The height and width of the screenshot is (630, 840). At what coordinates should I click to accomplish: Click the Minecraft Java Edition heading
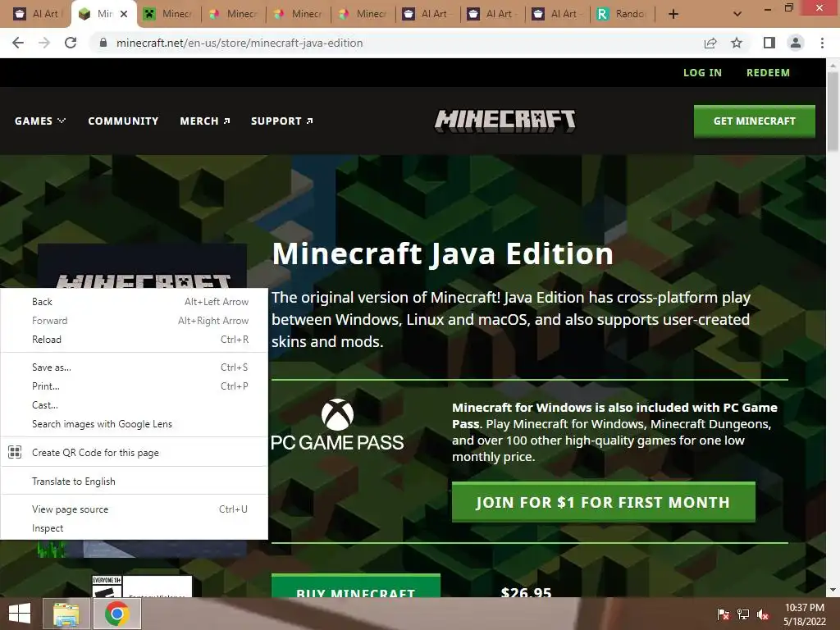point(442,253)
